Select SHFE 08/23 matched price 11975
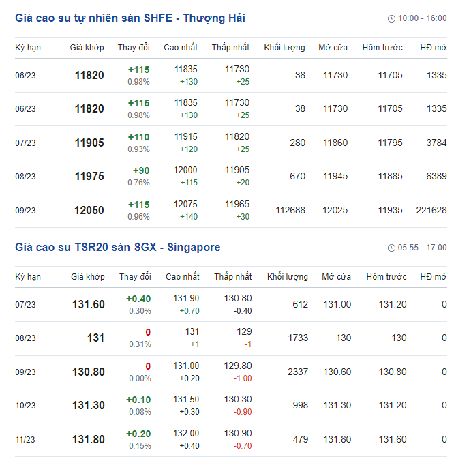 pyautogui.click(x=89, y=177)
